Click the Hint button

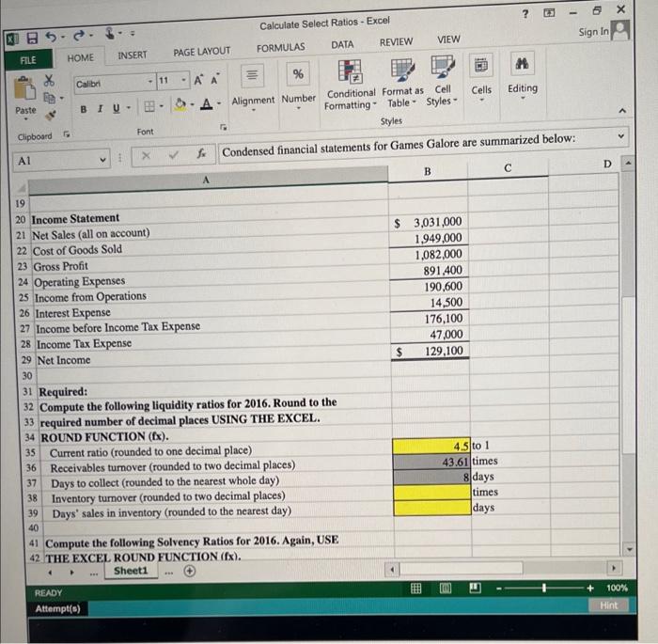pyautogui.click(x=608, y=605)
